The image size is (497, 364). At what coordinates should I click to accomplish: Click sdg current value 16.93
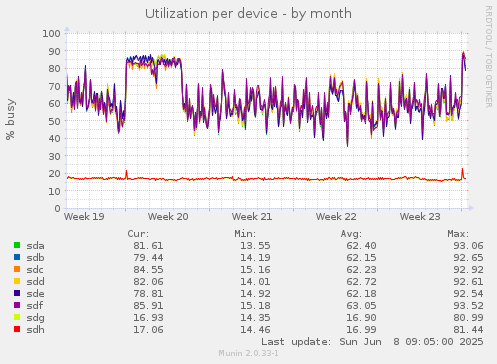coord(148,318)
